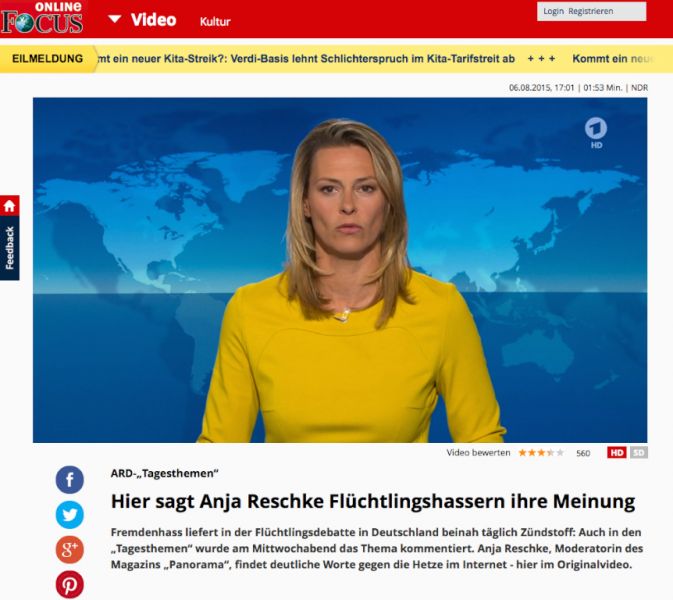Play the Anja Reschke video
Screen dimensions: 673x600
click(340, 270)
